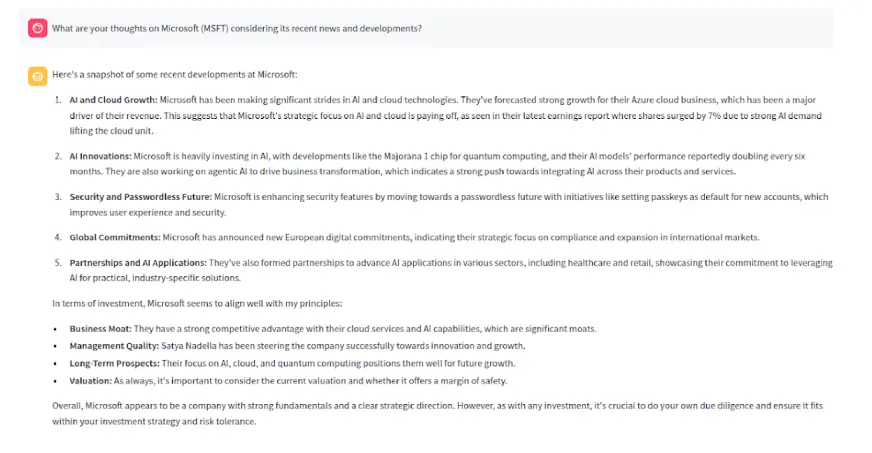
Task: Click the 'Partnerships and AI Applications' heading
Action: coord(138,263)
